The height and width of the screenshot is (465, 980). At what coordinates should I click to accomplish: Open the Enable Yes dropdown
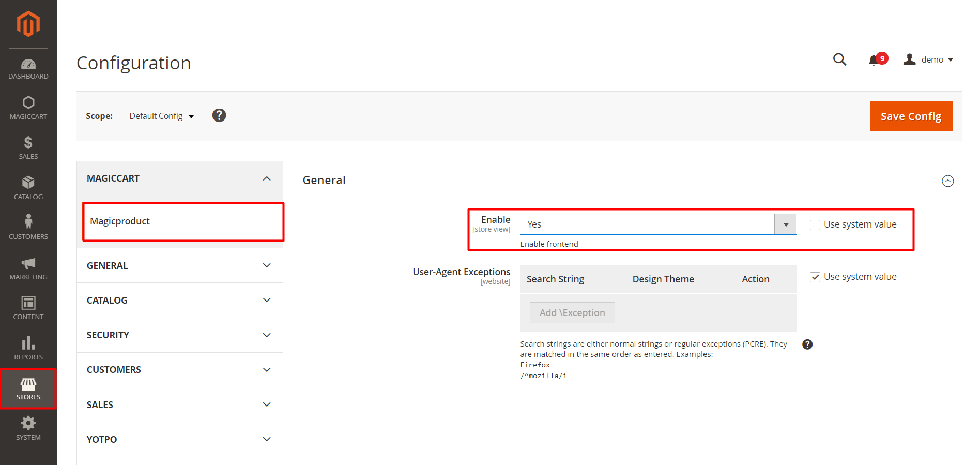(657, 224)
